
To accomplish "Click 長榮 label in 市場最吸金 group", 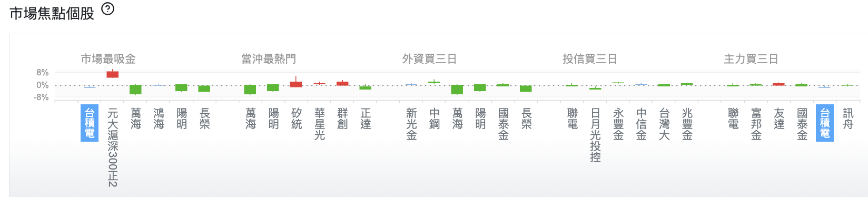I will (x=205, y=119).
